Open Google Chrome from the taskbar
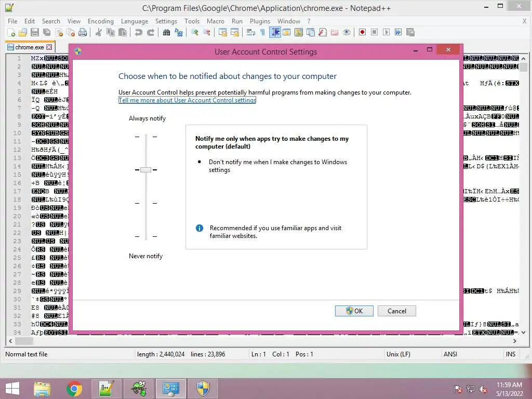Viewport: 532px width, 399px height. pyautogui.click(x=74, y=389)
